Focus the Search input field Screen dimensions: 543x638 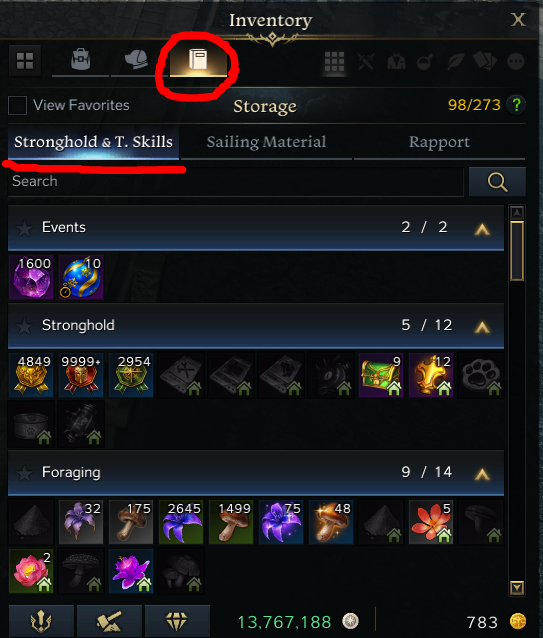[236, 181]
